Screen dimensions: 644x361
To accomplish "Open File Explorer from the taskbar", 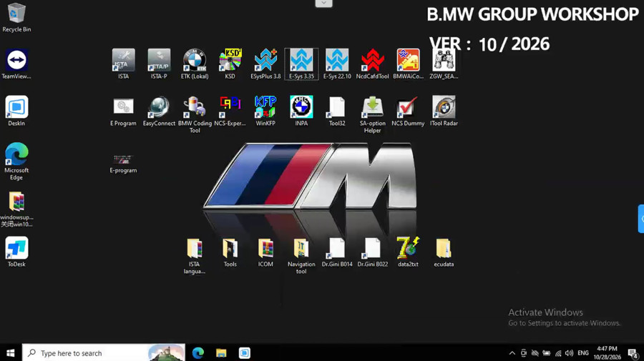I will [221, 353].
